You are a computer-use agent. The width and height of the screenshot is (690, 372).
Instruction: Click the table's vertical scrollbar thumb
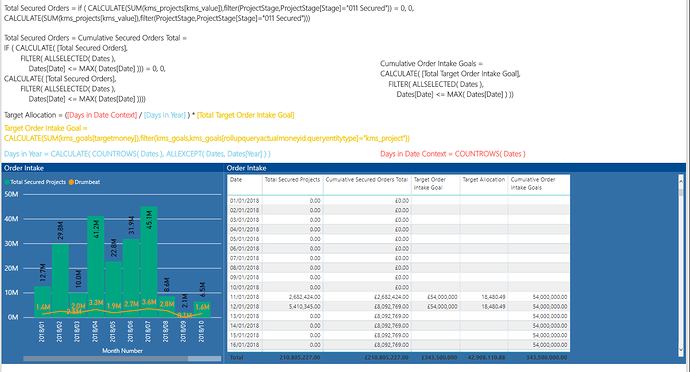pyautogui.click(x=681, y=192)
